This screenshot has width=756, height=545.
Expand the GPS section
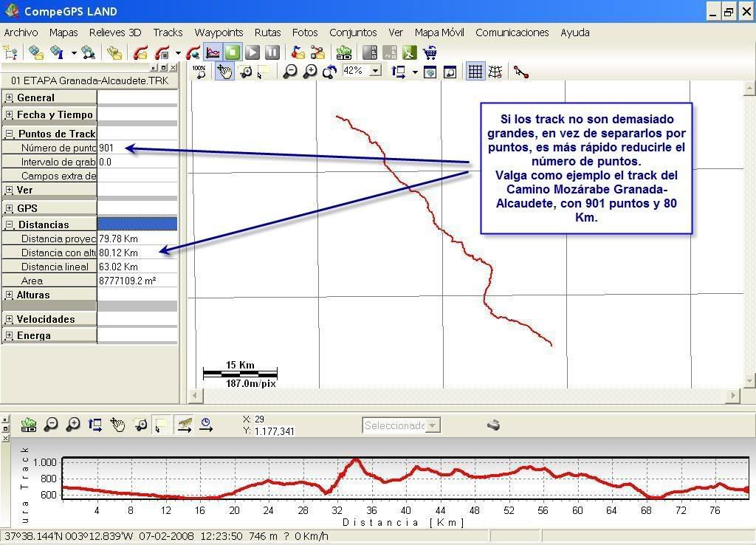pyautogui.click(x=9, y=208)
